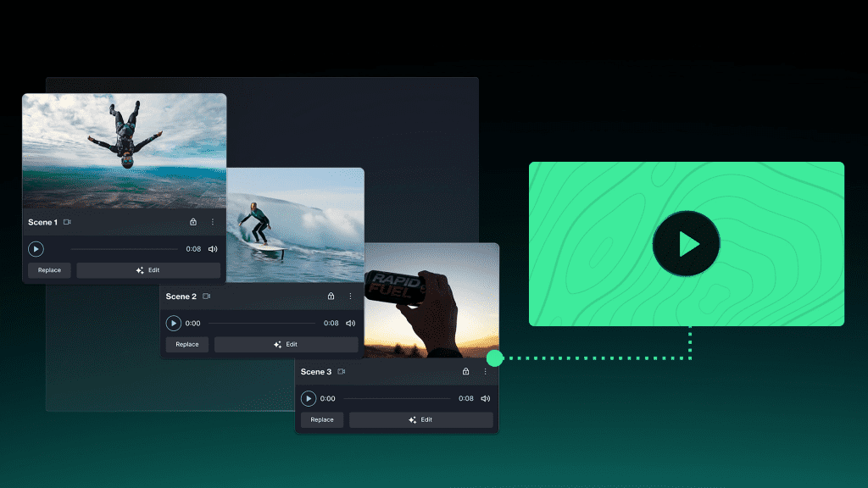Mute Scene 3 audio via speaker icon
868x488 pixels.
pos(486,398)
